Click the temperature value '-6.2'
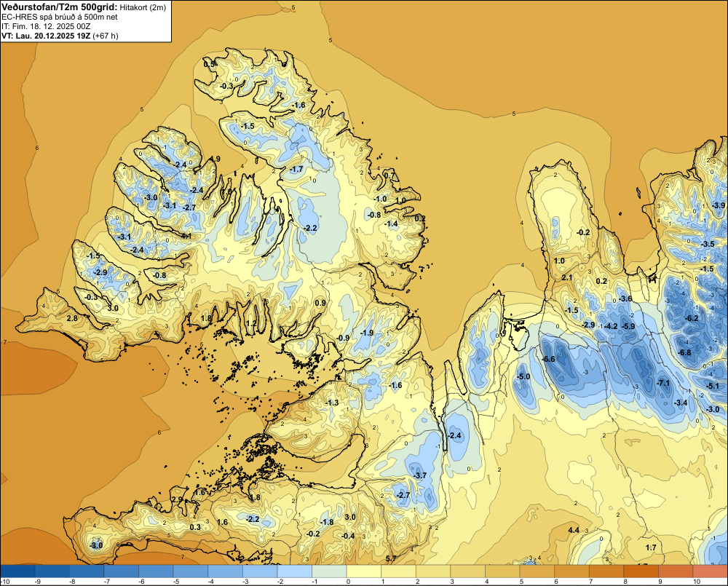 pyautogui.click(x=692, y=318)
